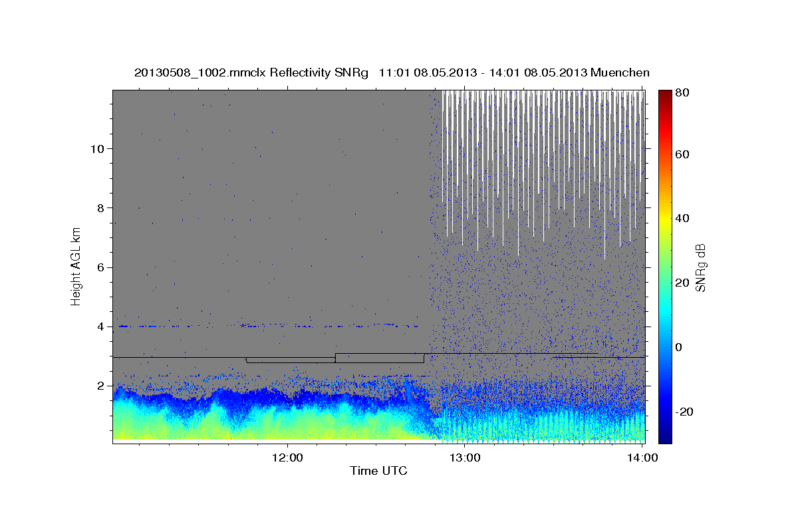Click the 'Time UTC' axis label

(x=378, y=471)
